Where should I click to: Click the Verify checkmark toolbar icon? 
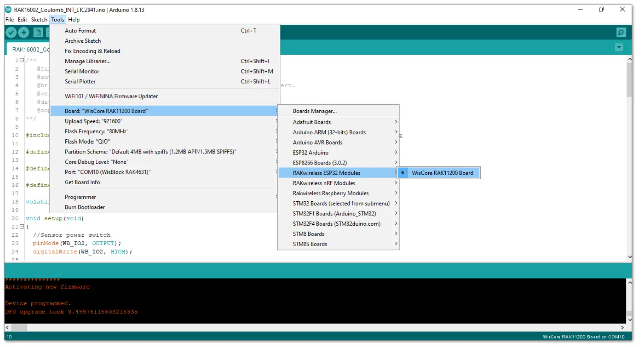11,32
